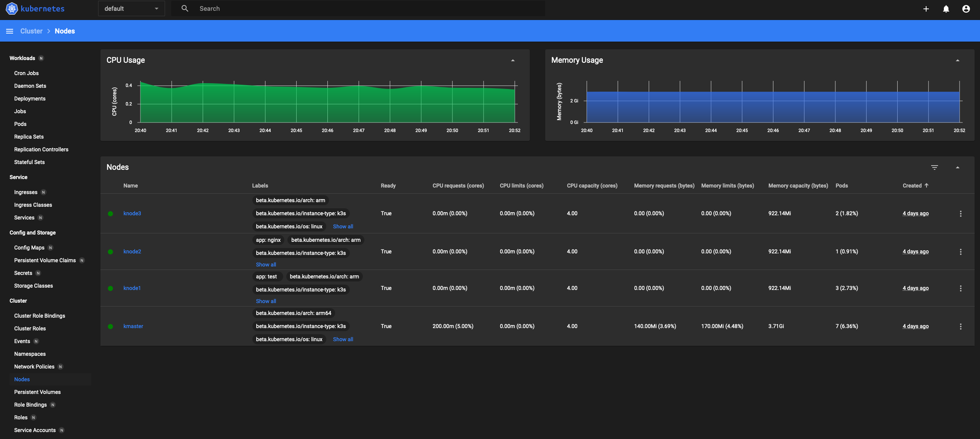Open Namespaces in sidebar

tap(30, 354)
